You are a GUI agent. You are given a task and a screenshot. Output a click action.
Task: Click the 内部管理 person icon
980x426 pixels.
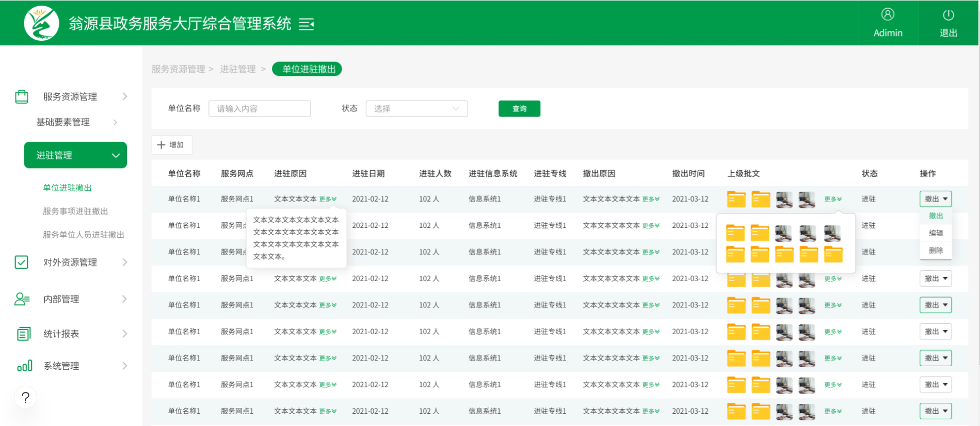click(22, 299)
